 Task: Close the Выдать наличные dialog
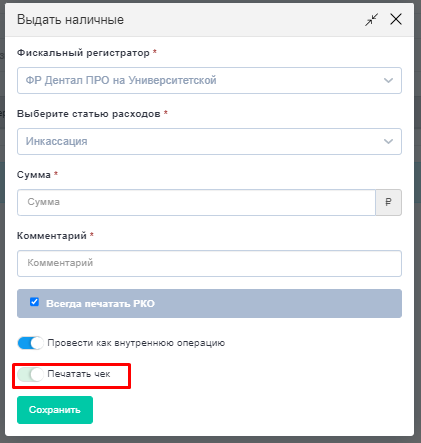(396, 19)
